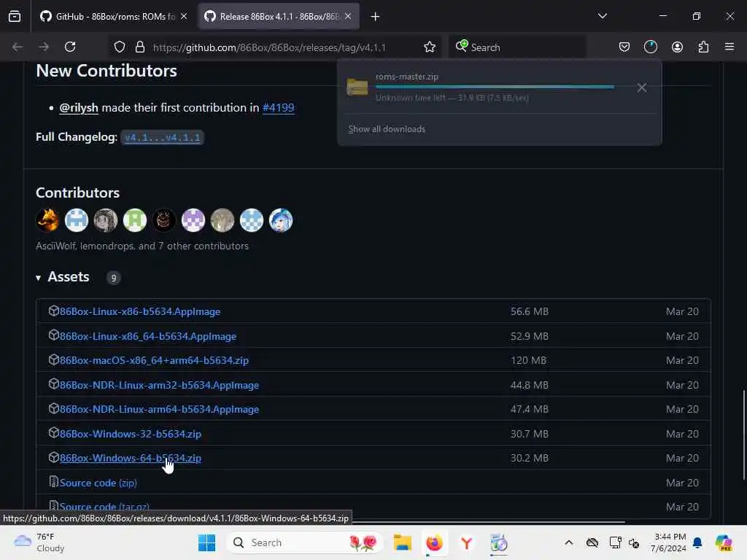This screenshot has width=747, height=560.
Task: Click the green contributor avatar
Action: (135, 220)
